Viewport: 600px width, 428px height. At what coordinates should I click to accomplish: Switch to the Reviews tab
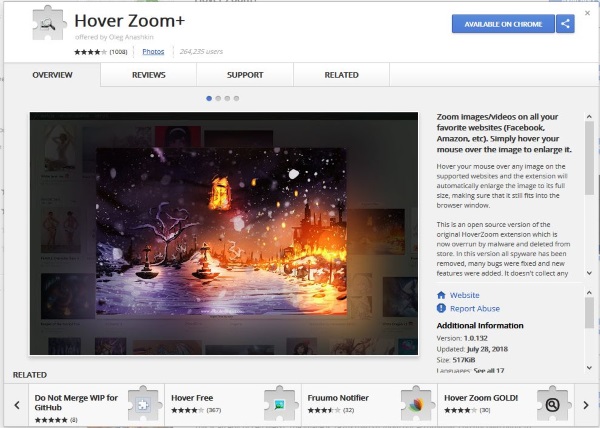click(149, 75)
